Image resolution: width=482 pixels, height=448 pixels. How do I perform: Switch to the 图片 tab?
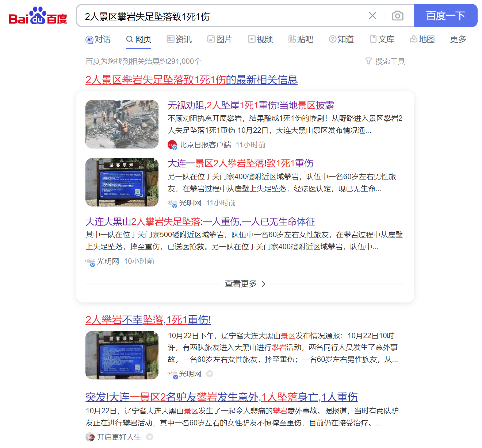click(220, 39)
